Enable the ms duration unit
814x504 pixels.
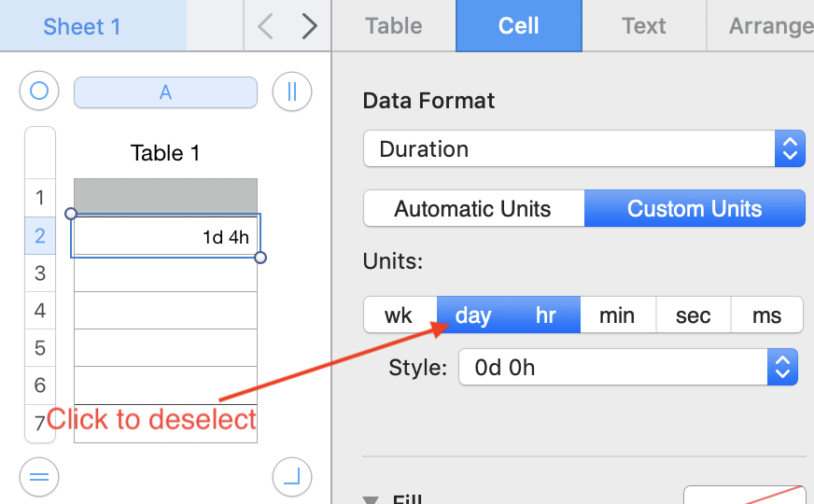point(766,315)
